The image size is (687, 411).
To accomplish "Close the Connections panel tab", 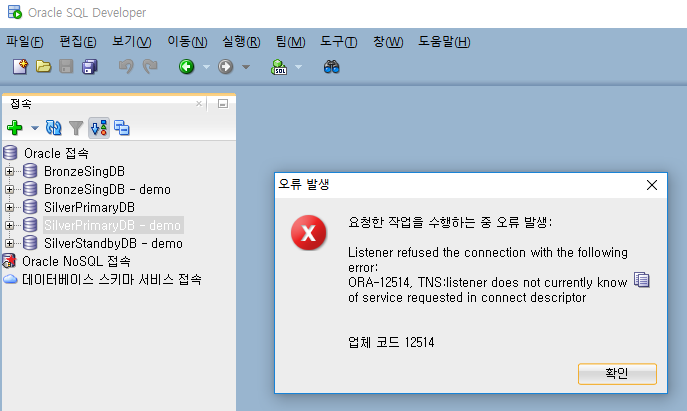I will [x=199, y=103].
